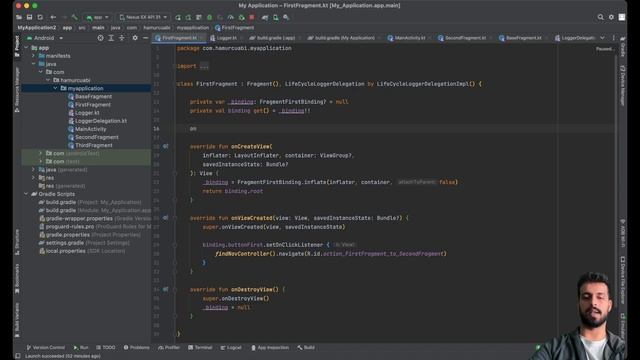Image resolution: width=640 pixels, height=360 pixels.
Task: Click the Launch succeeded status message
Action: coord(63,356)
